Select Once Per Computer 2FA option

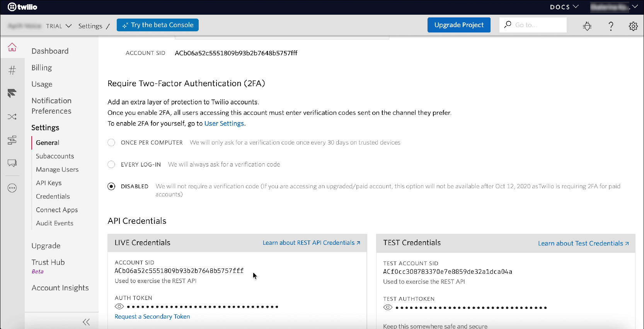(x=111, y=143)
